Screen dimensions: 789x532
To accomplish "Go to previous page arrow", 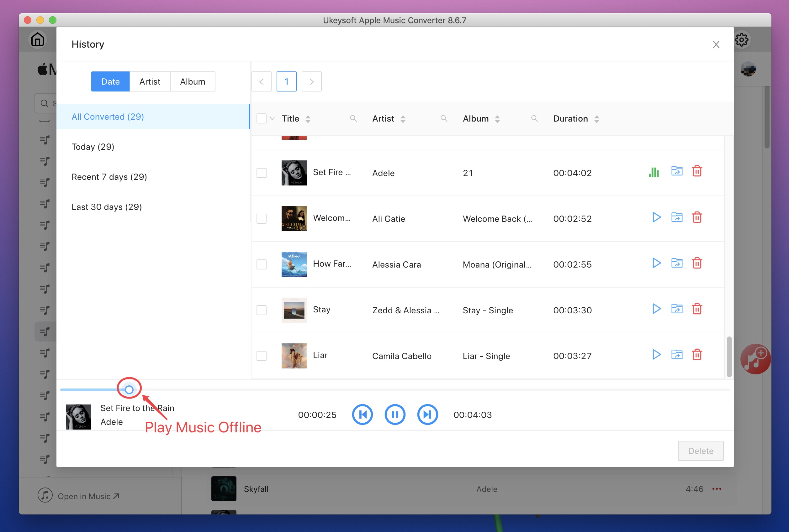I will pyautogui.click(x=262, y=81).
